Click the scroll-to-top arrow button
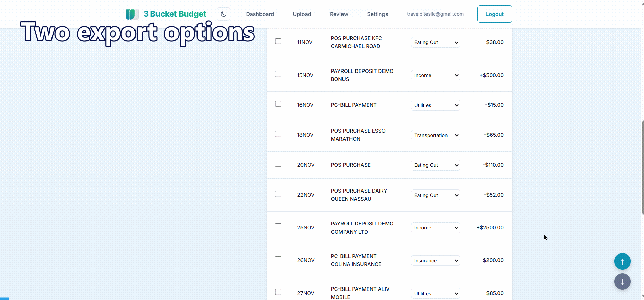This screenshot has width=644, height=300. tap(622, 261)
